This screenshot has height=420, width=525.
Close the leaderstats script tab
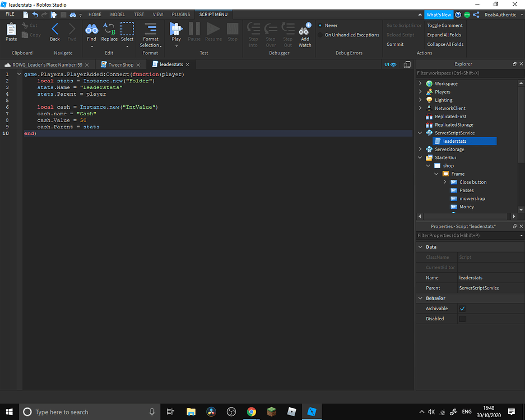pos(188,64)
